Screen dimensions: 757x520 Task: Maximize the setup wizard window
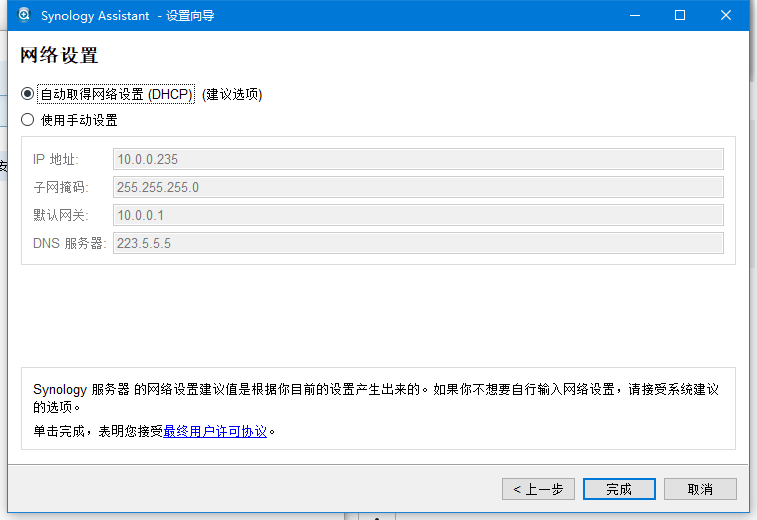pyautogui.click(x=680, y=15)
